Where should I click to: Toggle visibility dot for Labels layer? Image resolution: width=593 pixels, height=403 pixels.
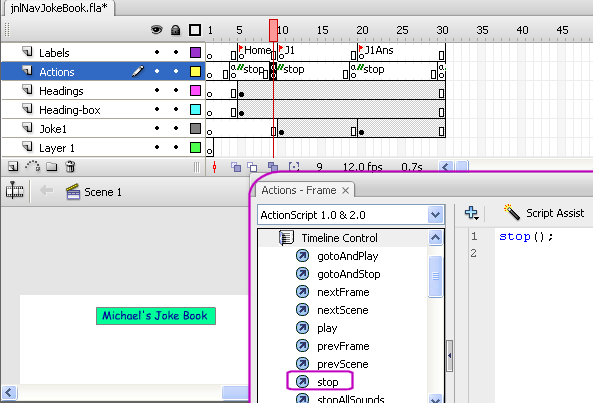coord(157,53)
